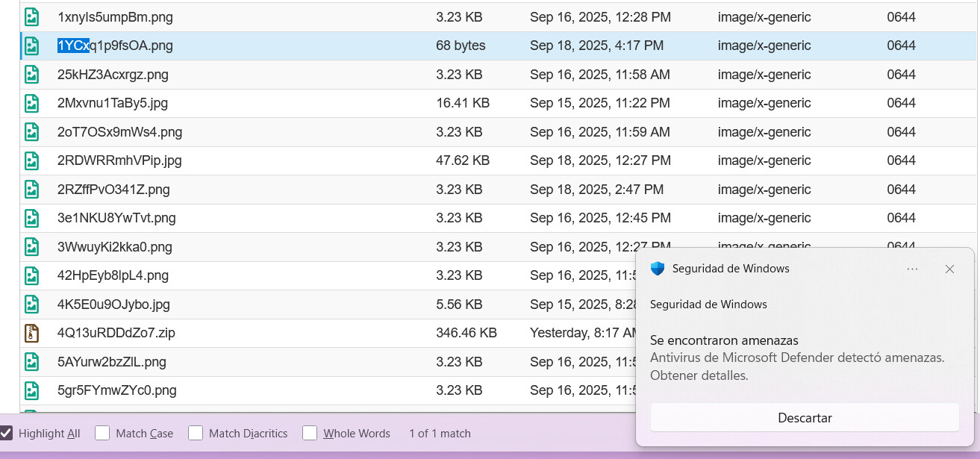Click the Windows Security shield icon
980x459 pixels.
[x=658, y=269]
